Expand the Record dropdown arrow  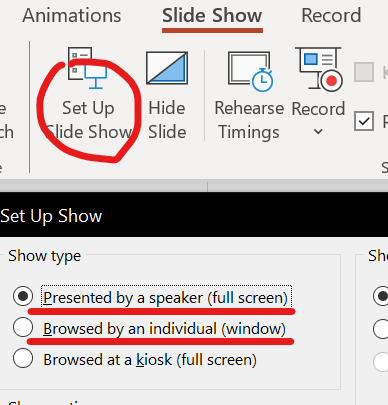click(318, 132)
